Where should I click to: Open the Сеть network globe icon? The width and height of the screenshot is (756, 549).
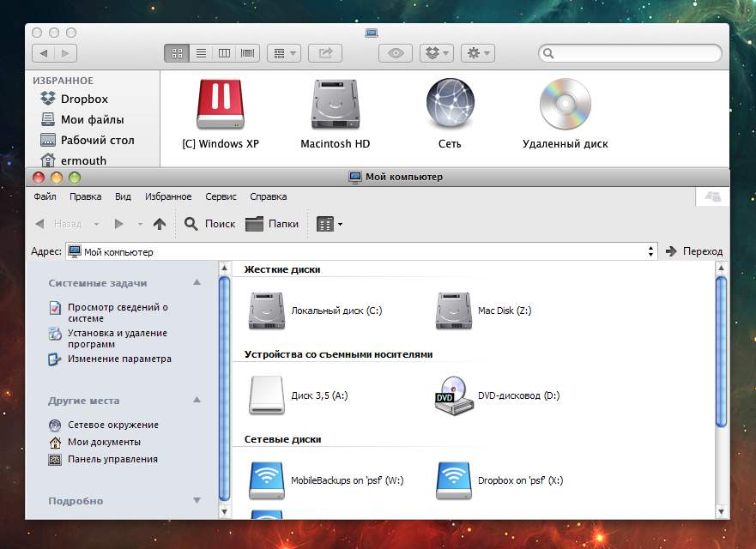pos(450,104)
